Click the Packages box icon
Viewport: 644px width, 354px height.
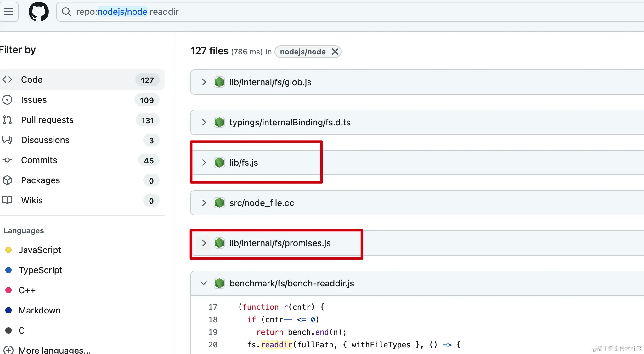[x=7, y=180]
